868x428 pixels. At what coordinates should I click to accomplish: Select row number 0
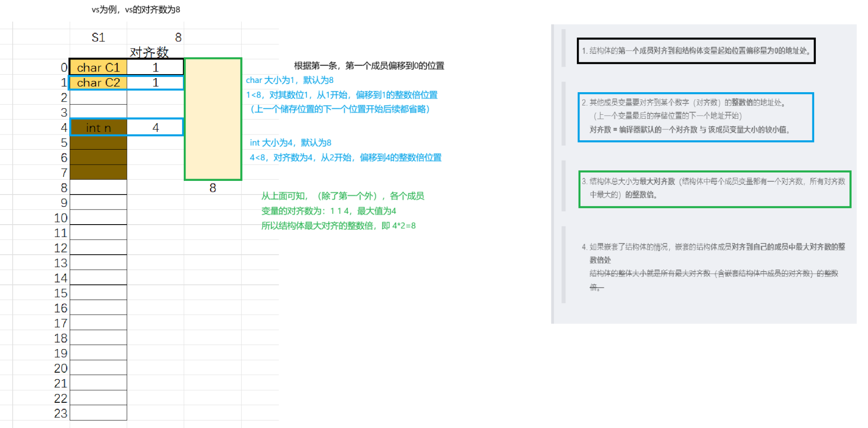coord(63,68)
